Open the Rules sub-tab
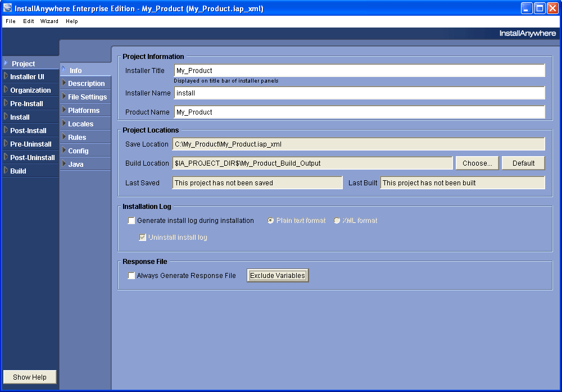 [x=78, y=137]
